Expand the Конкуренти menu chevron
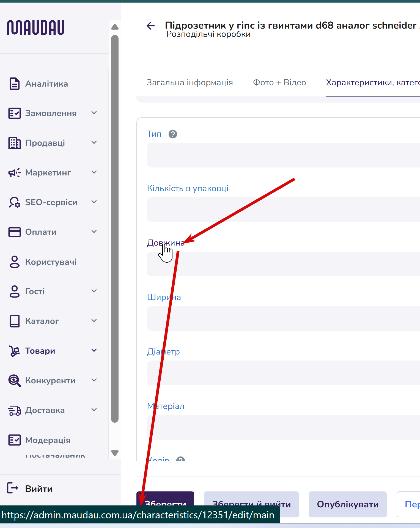This screenshot has width=420, height=528. coord(94,380)
